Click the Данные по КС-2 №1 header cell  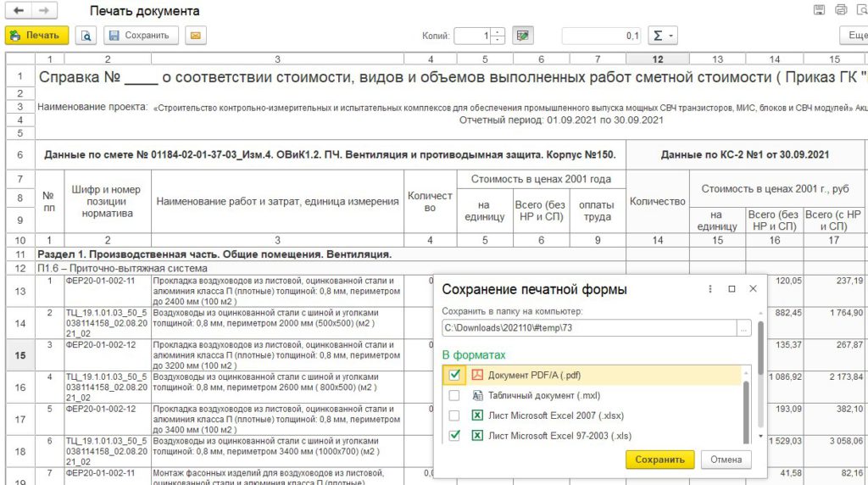(745, 155)
